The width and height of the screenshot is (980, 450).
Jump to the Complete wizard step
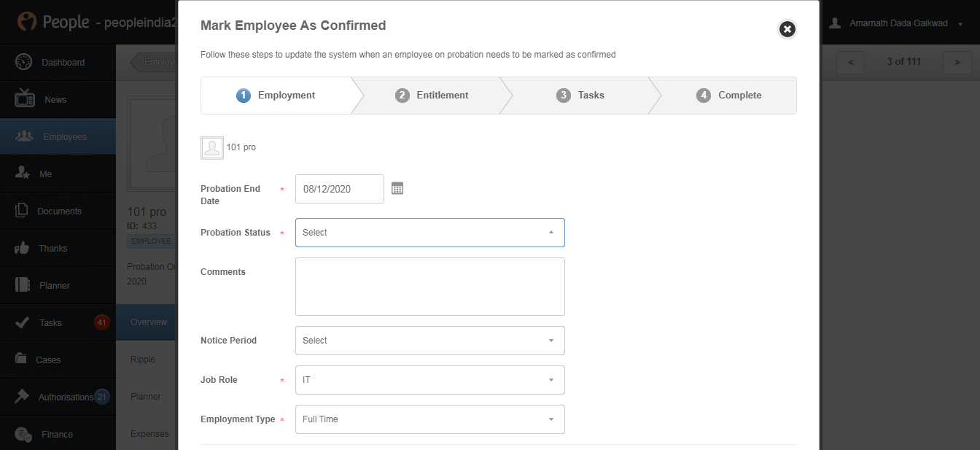(x=729, y=96)
